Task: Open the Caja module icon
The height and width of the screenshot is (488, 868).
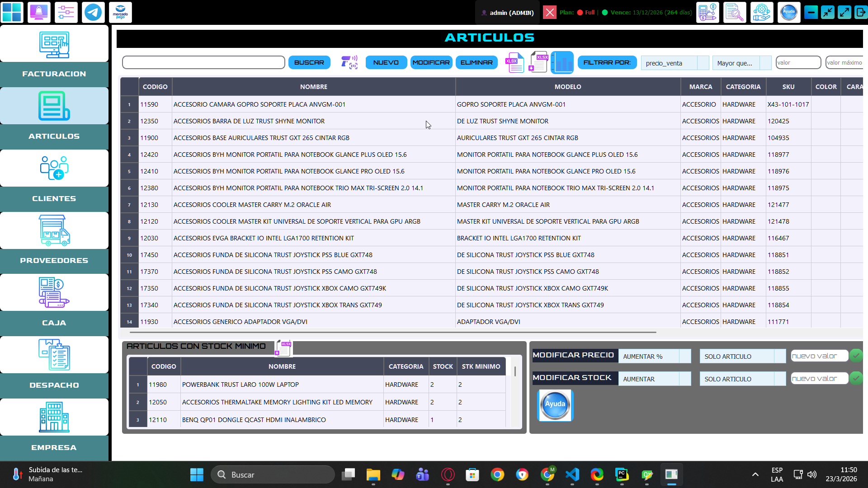Action: 54,292
